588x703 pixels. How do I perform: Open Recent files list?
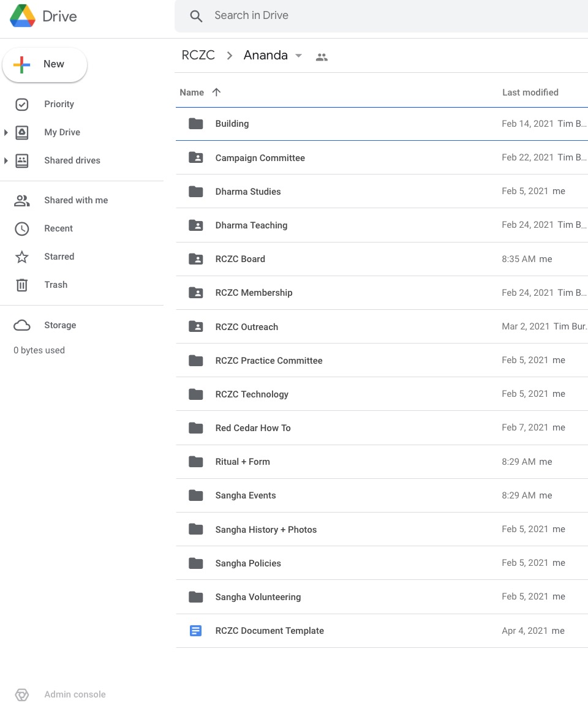click(58, 228)
